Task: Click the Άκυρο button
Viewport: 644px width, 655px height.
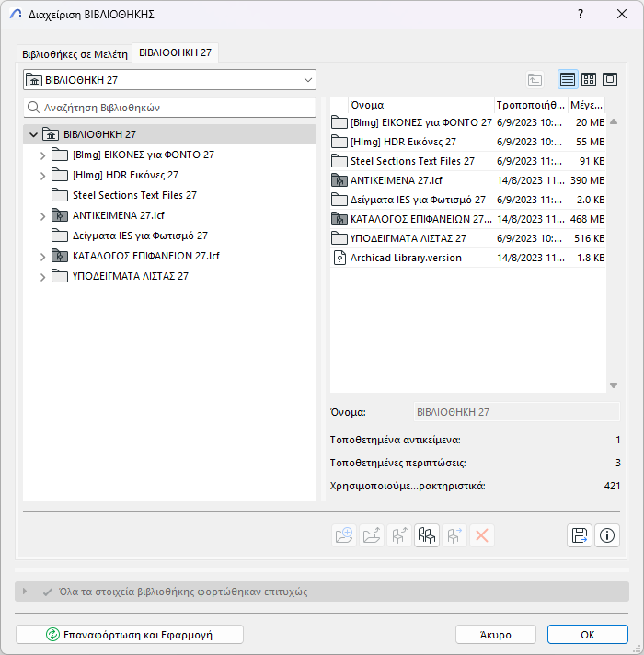Action: [x=496, y=635]
